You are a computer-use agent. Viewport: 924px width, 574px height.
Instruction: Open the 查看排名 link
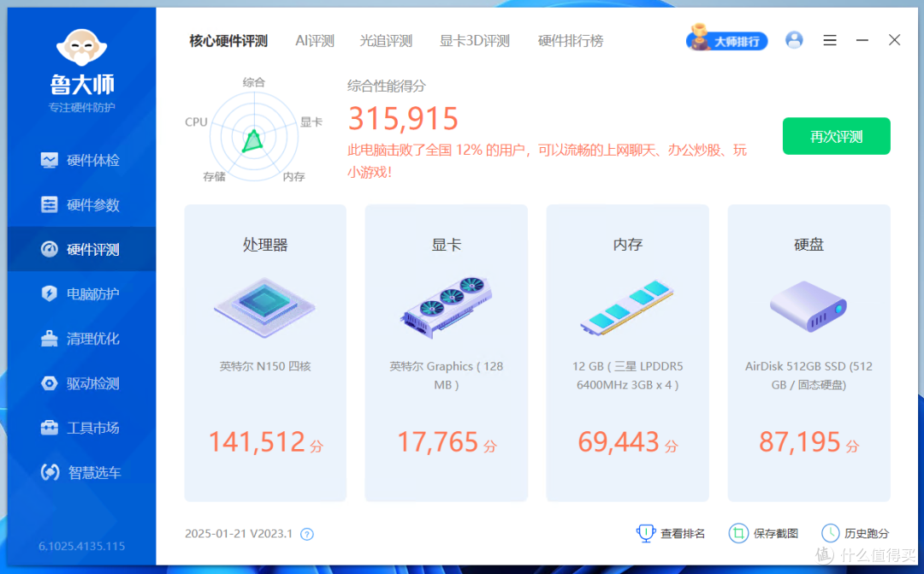click(683, 533)
